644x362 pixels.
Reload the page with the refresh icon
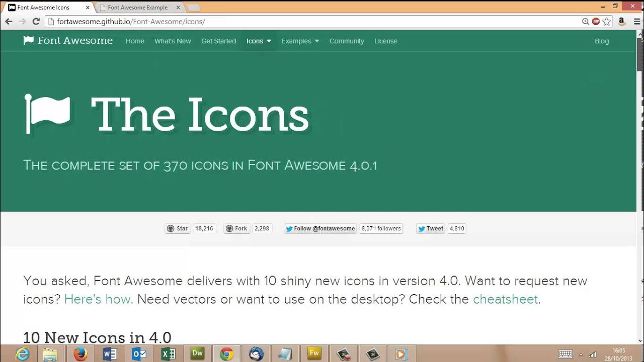(x=36, y=22)
